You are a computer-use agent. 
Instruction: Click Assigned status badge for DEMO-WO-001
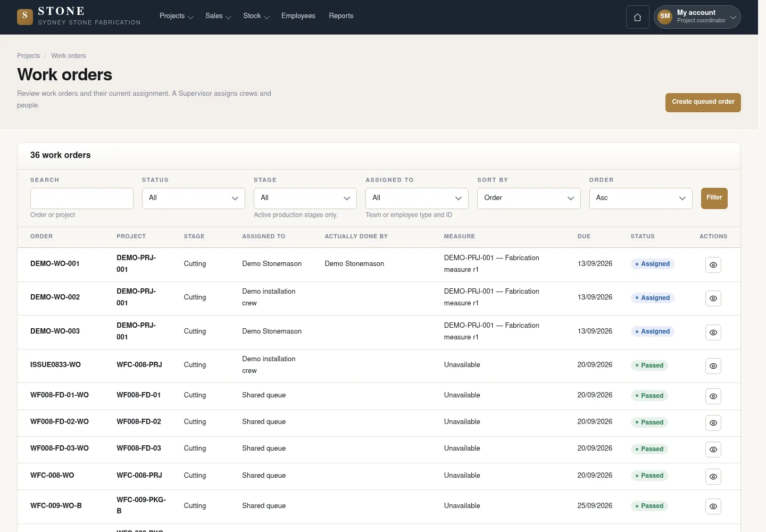click(652, 264)
